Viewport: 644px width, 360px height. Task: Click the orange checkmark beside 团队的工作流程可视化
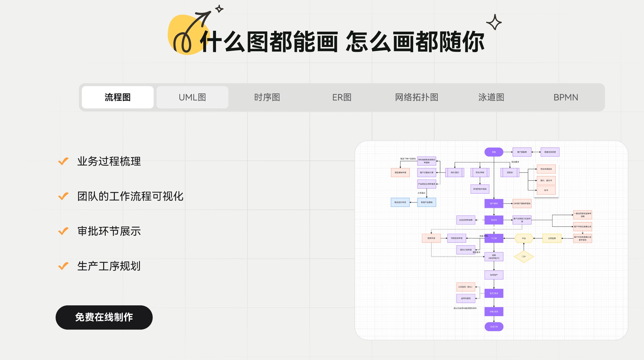pyautogui.click(x=63, y=196)
